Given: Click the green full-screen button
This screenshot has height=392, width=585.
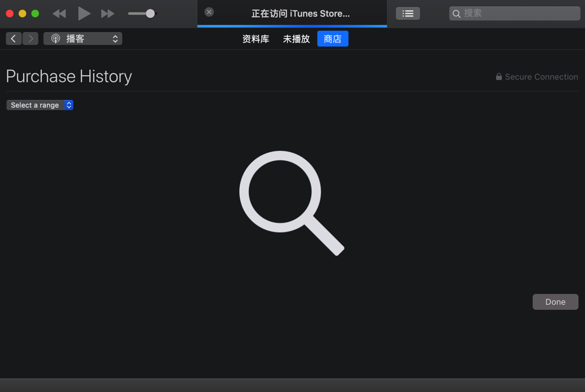Looking at the screenshot, I should coord(35,14).
